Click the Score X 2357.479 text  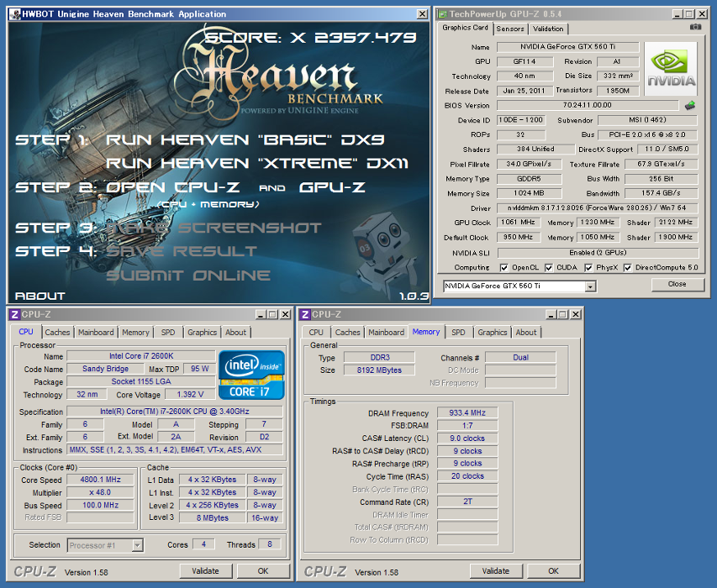310,38
